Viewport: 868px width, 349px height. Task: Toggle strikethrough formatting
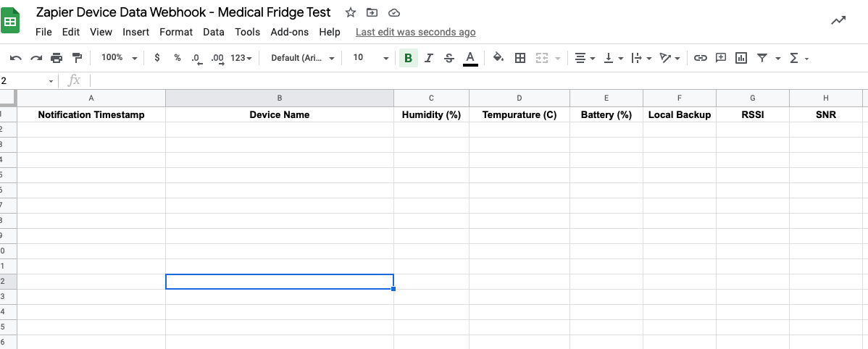(x=449, y=57)
